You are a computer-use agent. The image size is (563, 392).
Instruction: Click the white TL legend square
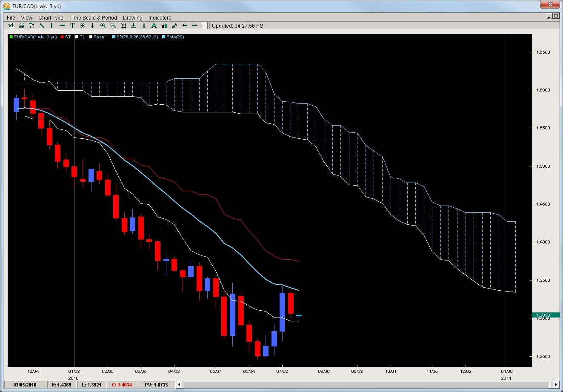pyautogui.click(x=77, y=37)
